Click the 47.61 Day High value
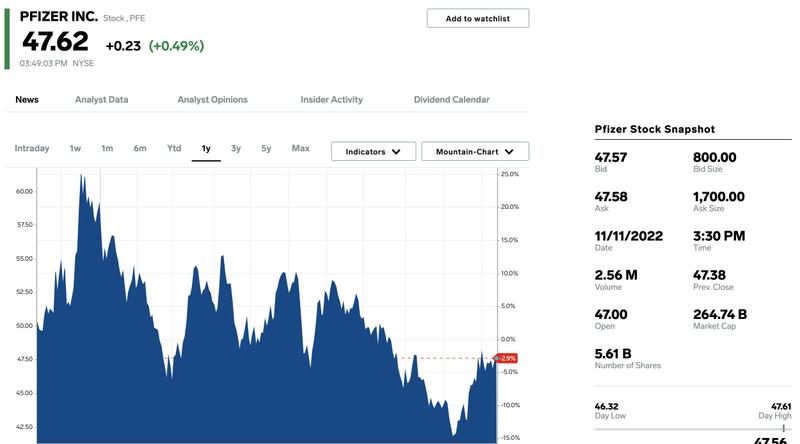The image size is (800, 444). [781, 406]
